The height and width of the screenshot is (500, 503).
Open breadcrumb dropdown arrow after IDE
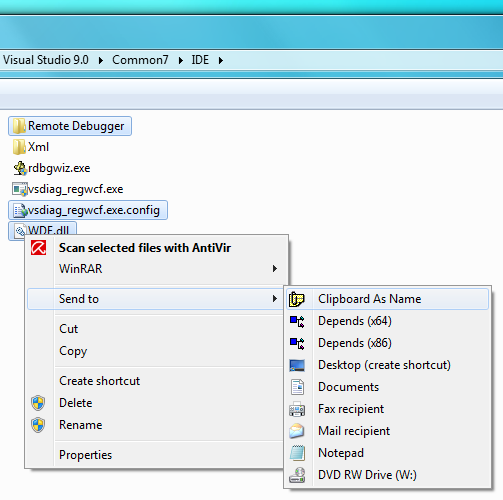coord(221,60)
